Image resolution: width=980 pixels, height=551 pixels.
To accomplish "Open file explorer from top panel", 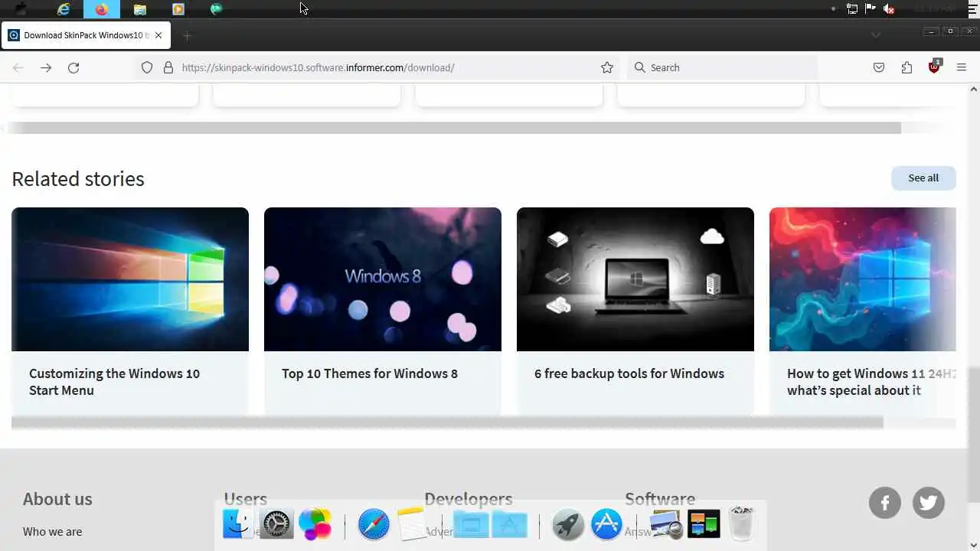I will (140, 9).
